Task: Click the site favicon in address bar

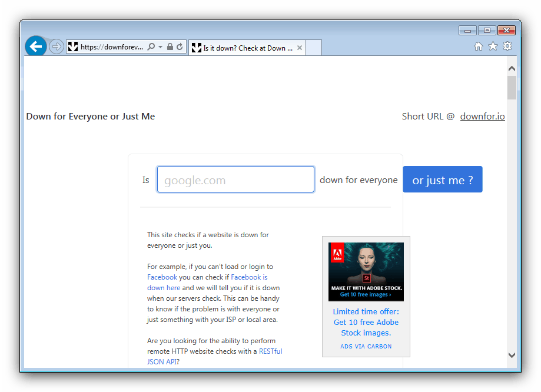Action: coord(73,46)
